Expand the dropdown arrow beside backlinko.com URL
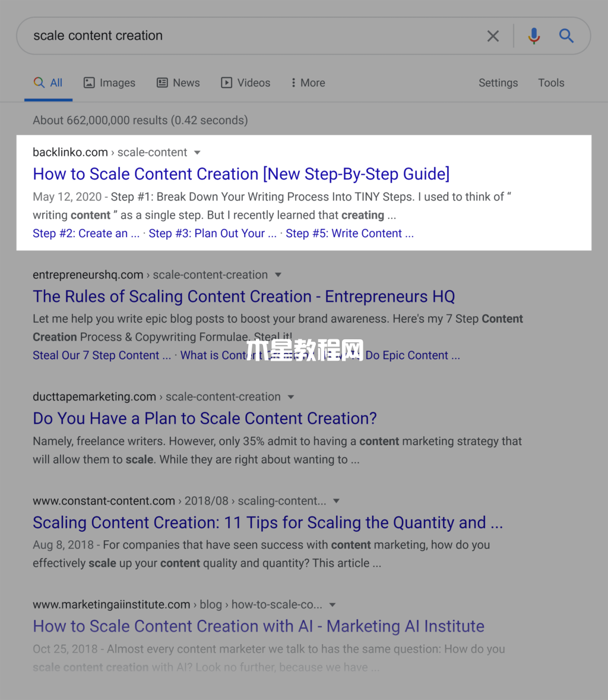Viewport: 608px width, 700px height. (197, 153)
